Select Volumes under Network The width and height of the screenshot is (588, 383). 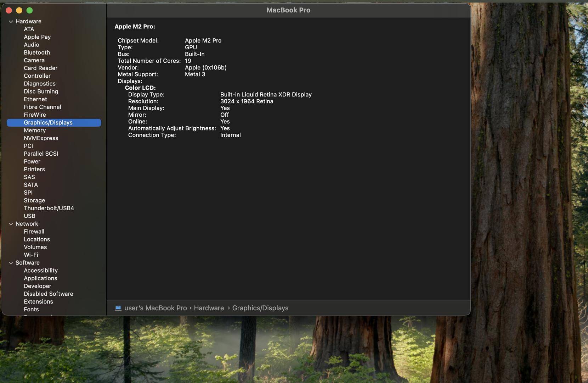tap(35, 248)
